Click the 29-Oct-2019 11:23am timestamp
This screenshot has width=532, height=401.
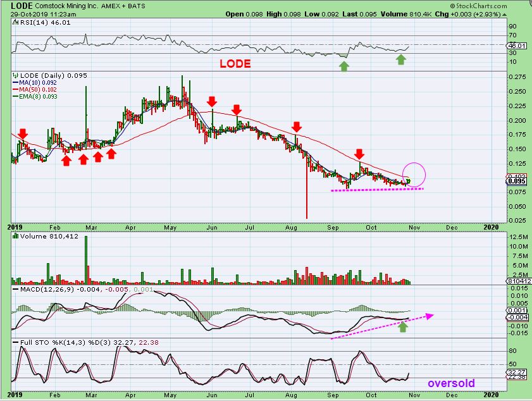[44, 15]
